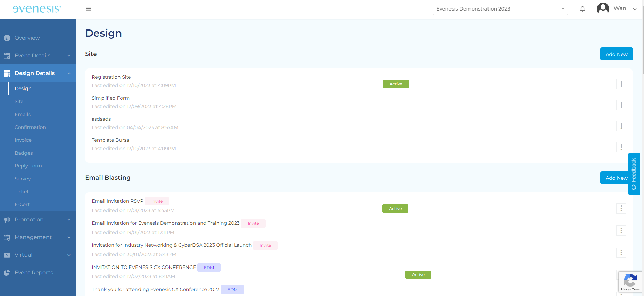This screenshot has width=644, height=296.
Task: Open Confirmation in the sidebar
Action: 30,127
